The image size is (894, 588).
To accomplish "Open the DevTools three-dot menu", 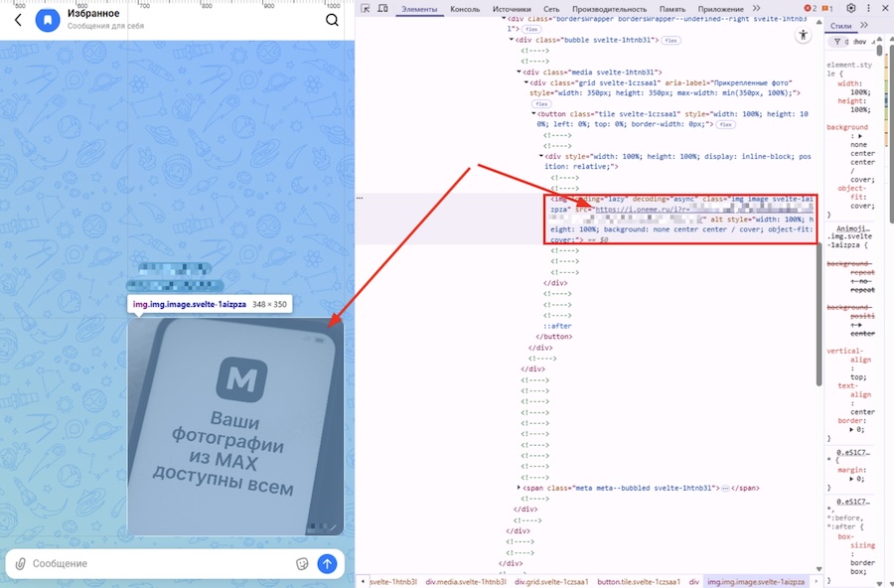I will (867, 9).
